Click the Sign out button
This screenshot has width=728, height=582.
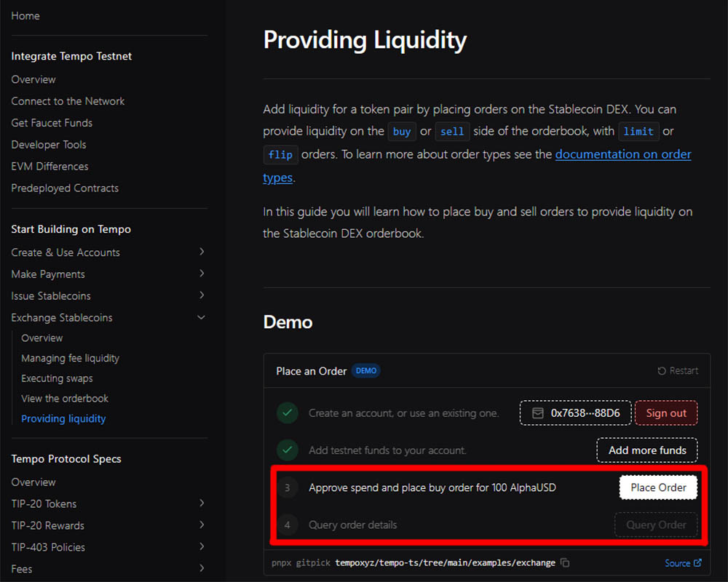coord(665,413)
